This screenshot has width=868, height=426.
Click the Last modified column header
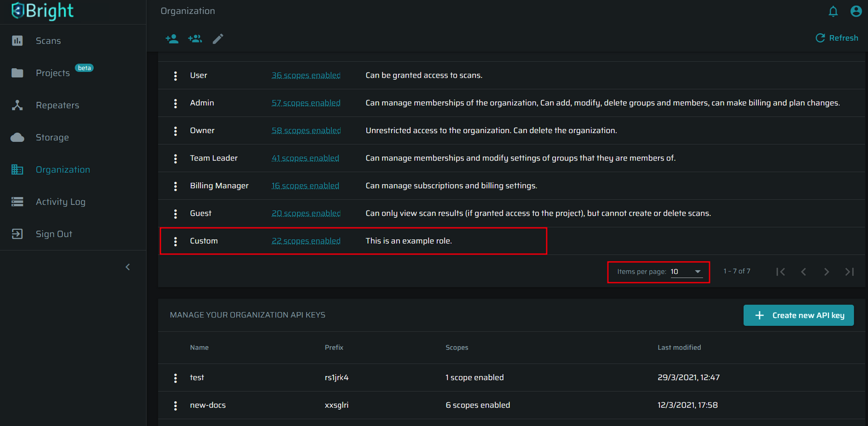point(679,347)
